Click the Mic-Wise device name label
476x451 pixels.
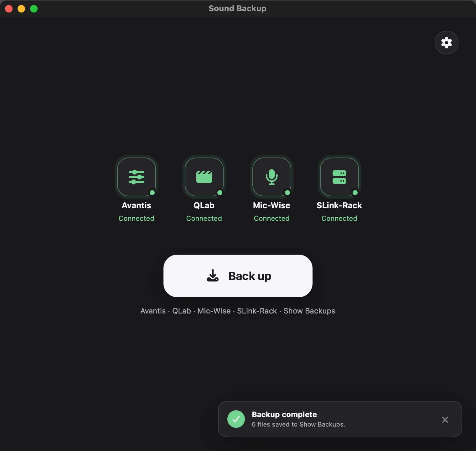(x=272, y=205)
